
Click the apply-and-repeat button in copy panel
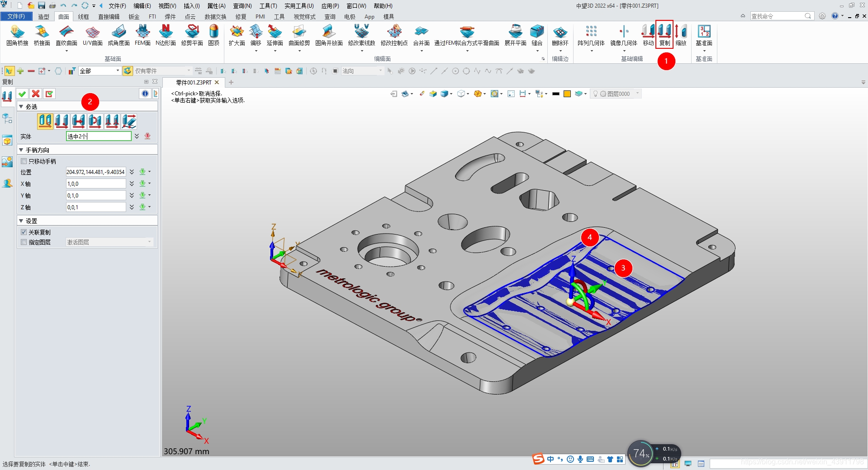coord(49,94)
